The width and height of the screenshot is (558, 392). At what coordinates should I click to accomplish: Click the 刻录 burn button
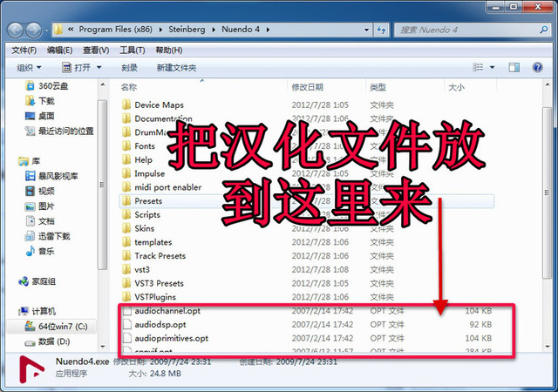coord(129,67)
